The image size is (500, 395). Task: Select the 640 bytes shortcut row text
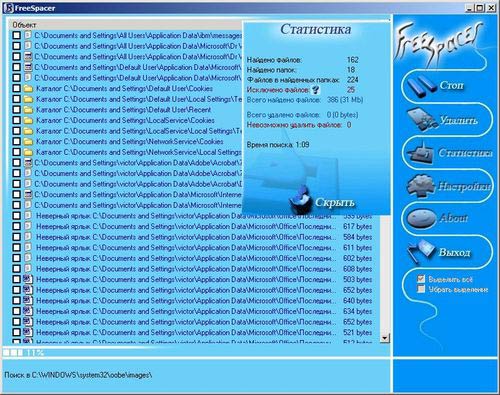click(186, 300)
